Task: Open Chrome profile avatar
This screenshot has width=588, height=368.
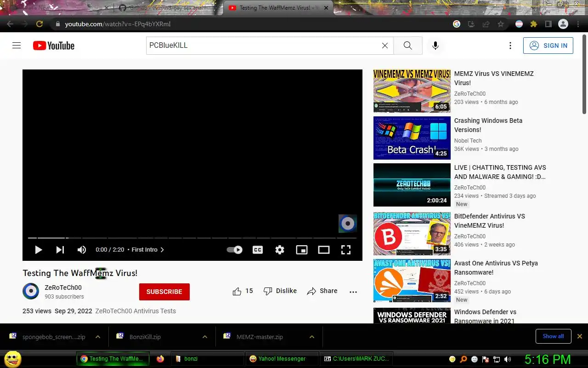Action: click(x=563, y=24)
